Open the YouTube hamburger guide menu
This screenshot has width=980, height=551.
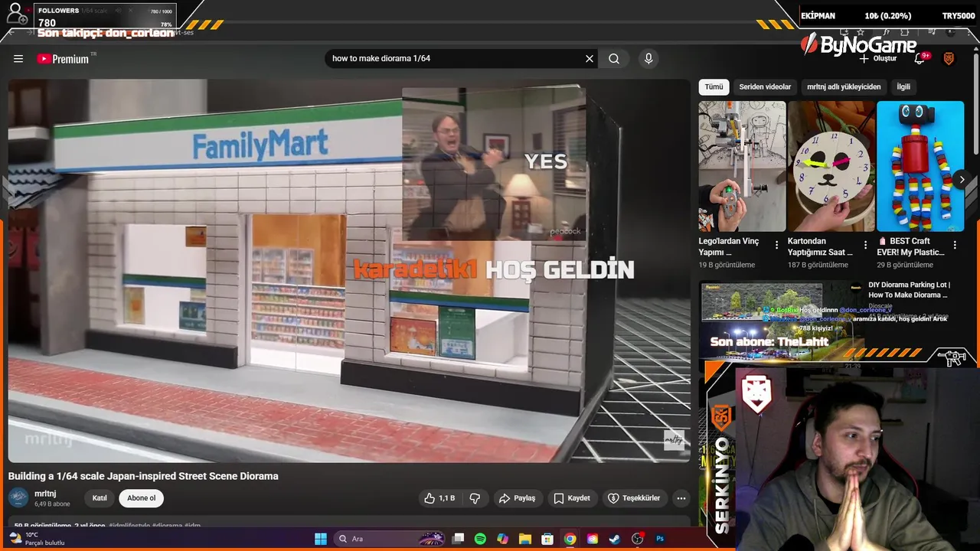coord(18,59)
